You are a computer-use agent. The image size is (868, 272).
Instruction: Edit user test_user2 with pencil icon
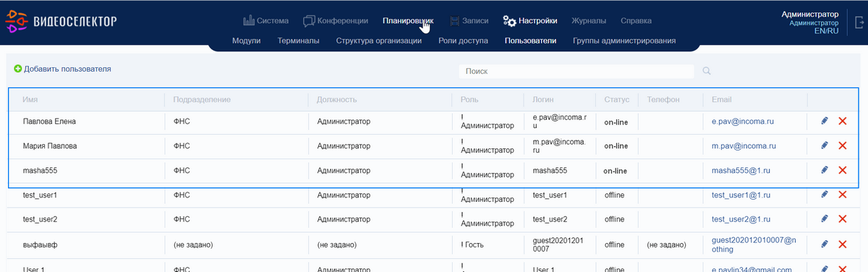[x=825, y=218]
